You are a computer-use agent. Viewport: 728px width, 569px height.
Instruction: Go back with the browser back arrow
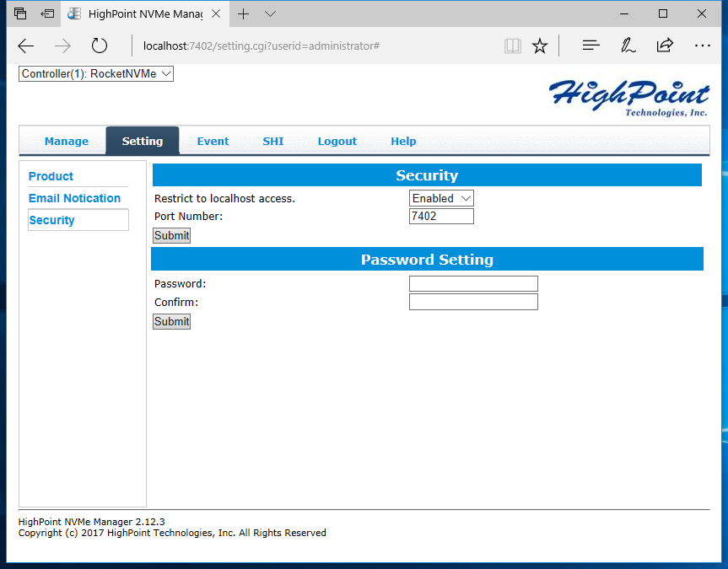(26, 46)
